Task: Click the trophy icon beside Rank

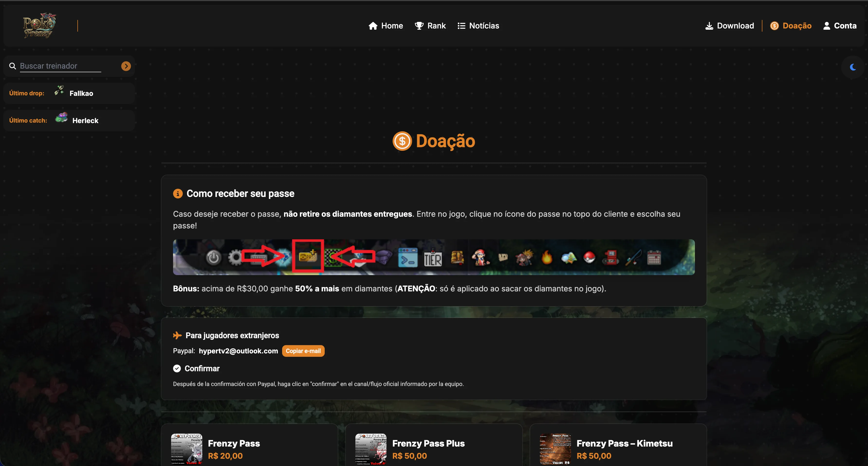Action: click(x=419, y=26)
